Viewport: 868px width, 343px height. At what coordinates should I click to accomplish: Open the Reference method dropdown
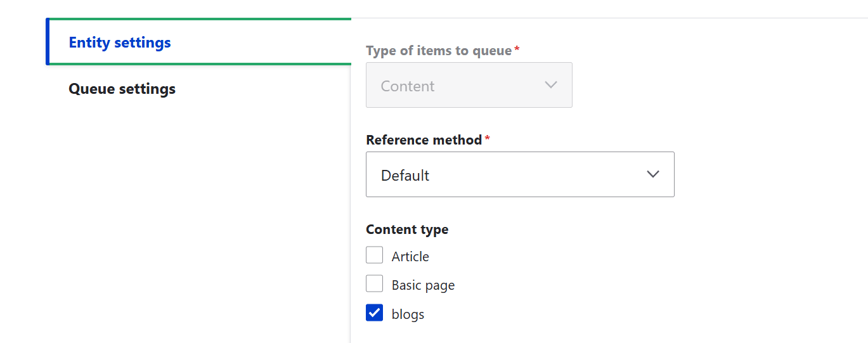520,174
